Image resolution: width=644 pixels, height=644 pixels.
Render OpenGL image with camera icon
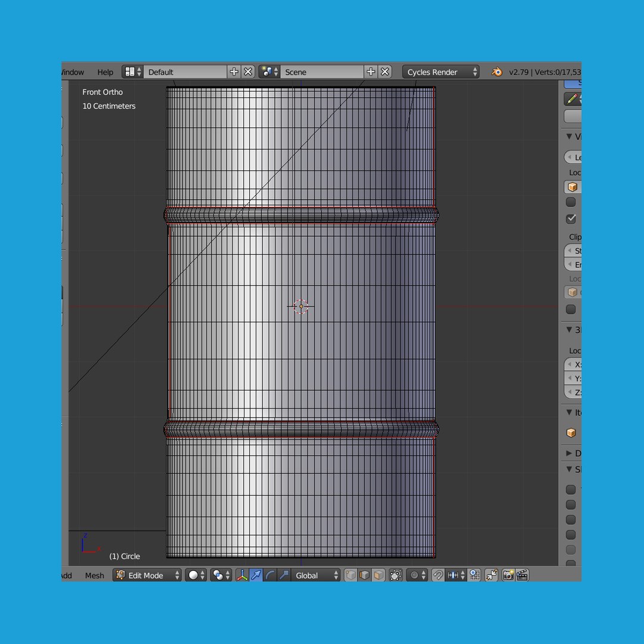(508, 575)
